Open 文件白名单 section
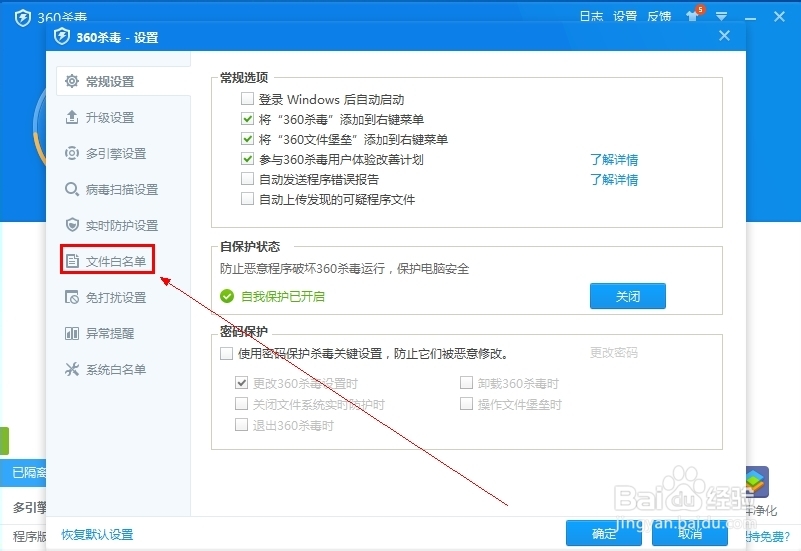 click(x=107, y=261)
